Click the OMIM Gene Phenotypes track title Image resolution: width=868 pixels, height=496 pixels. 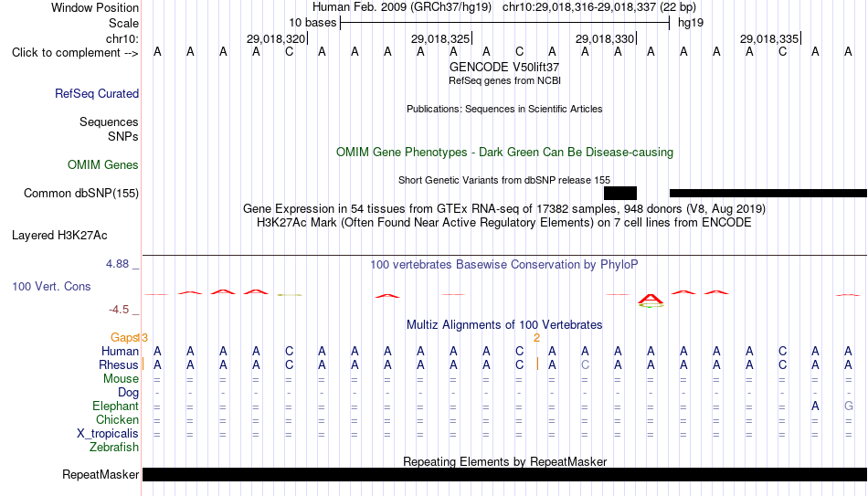504,153
